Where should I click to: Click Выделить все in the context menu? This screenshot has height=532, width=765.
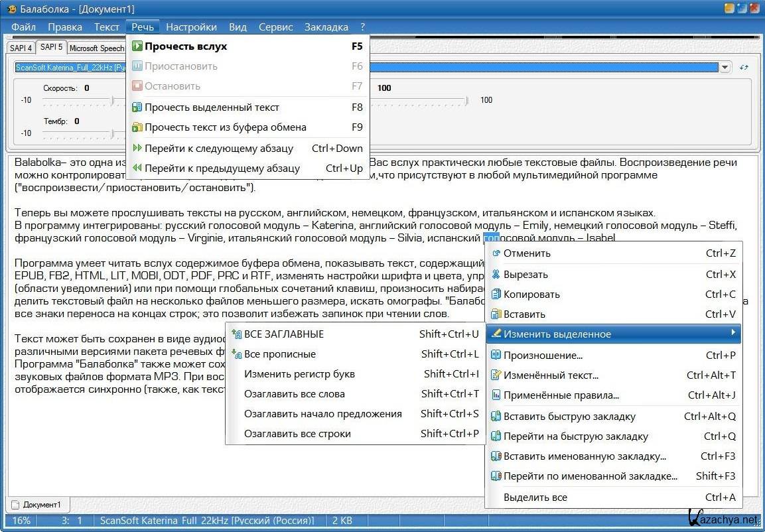(x=535, y=498)
